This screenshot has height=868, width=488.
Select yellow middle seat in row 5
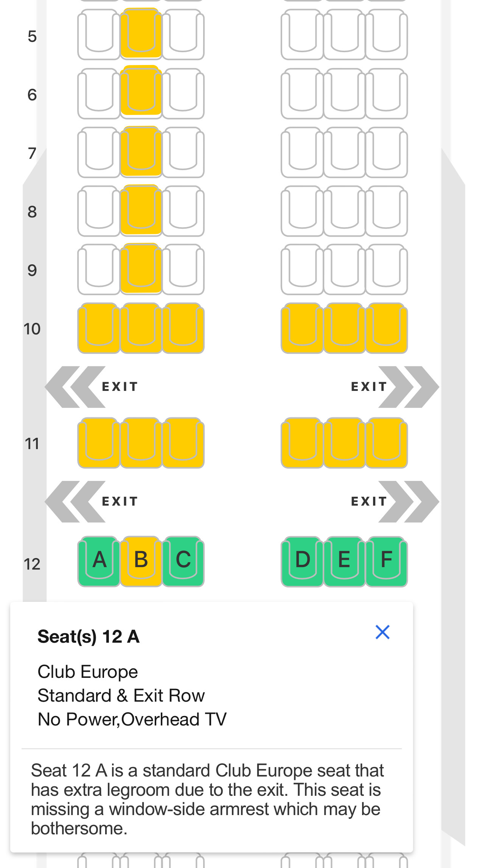pyautogui.click(x=141, y=34)
